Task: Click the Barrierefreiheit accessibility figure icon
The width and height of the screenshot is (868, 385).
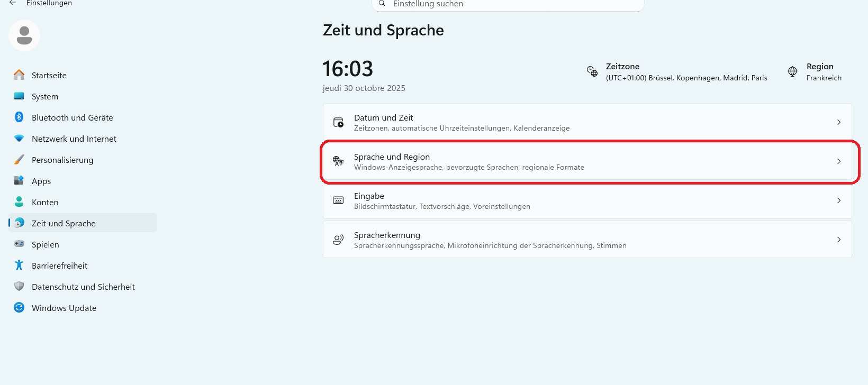Action: [19, 265]
